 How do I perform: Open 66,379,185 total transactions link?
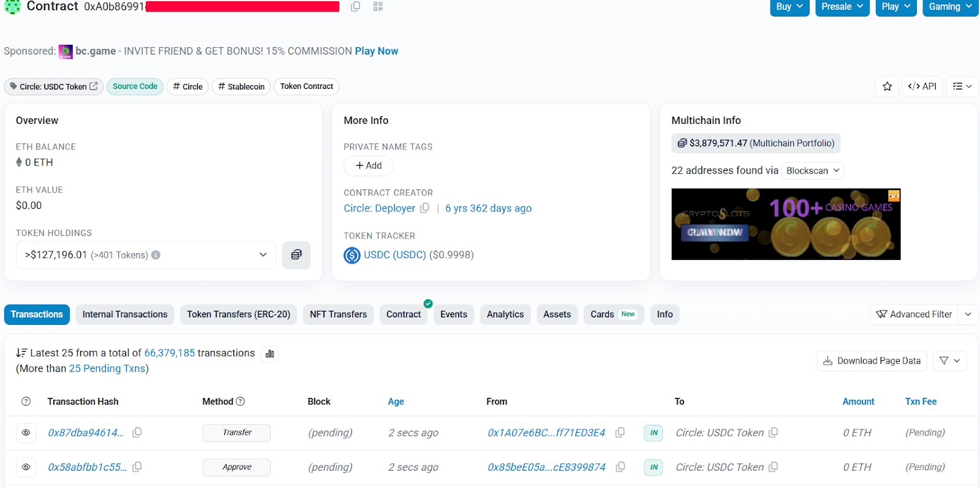[170, 353]
